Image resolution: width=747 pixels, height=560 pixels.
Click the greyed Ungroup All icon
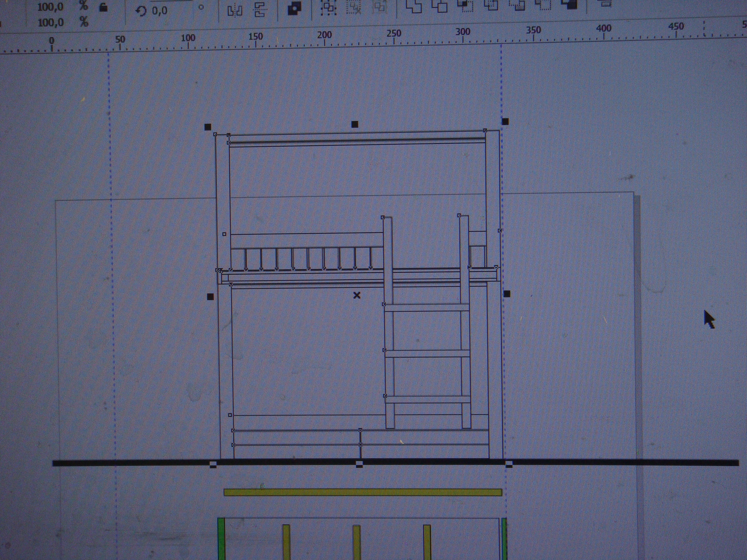[379, 6]
